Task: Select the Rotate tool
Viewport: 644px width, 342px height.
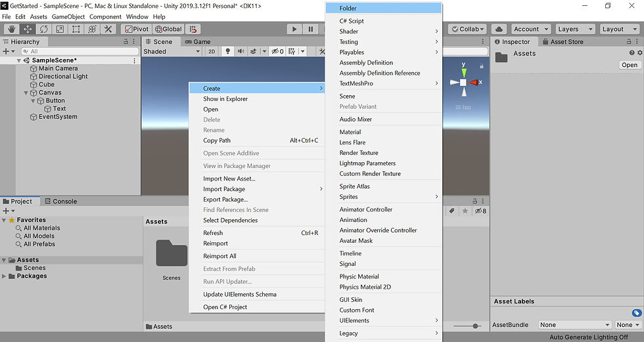Action: [x=43, y=29]
